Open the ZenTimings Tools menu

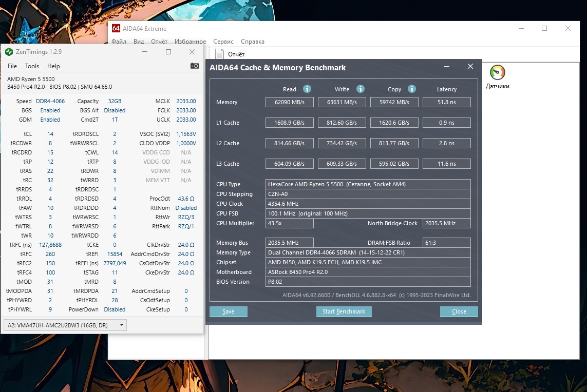(32, 66)
